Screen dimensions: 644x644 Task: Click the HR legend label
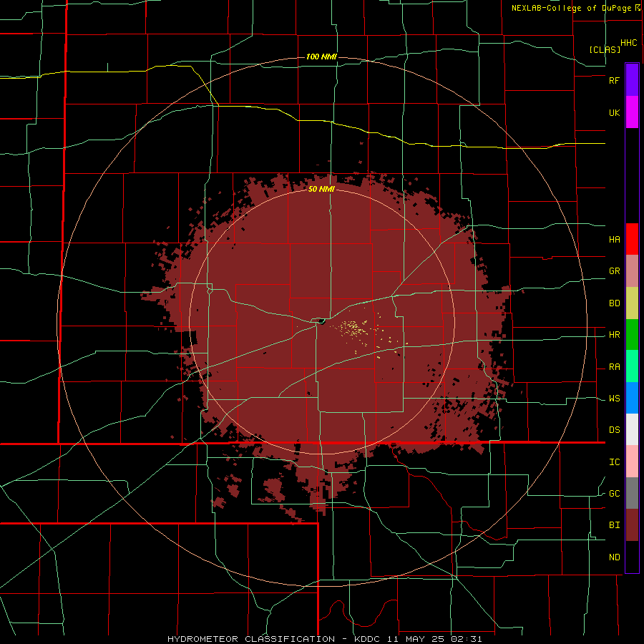(614, 335)
